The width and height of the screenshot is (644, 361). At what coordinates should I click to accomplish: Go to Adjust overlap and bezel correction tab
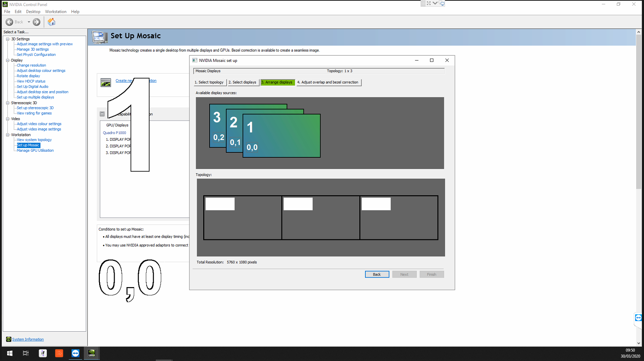[328, 82]
